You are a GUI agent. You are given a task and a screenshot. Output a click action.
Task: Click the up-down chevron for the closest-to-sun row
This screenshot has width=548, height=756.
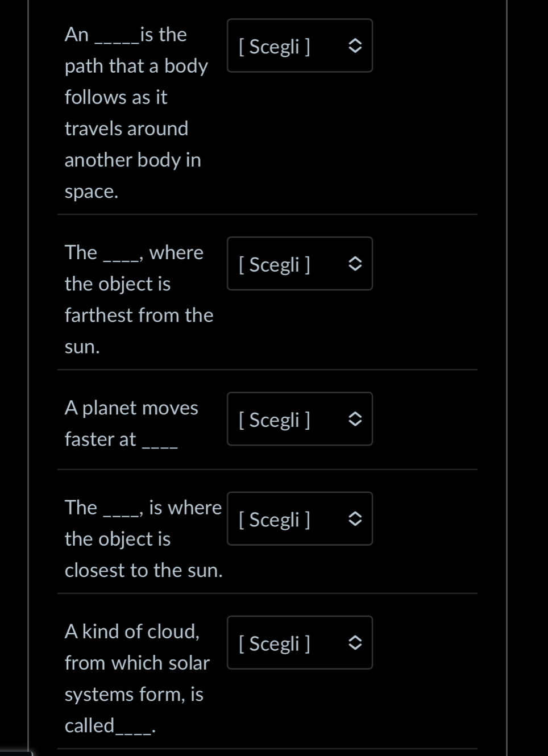(355, 519)
